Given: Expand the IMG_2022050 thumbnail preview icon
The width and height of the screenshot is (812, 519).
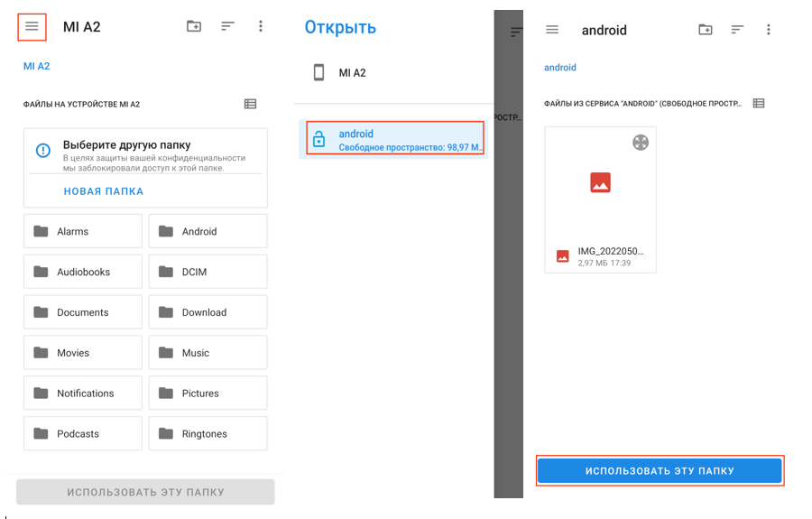Looking at the screenshot, I should 641,142.
